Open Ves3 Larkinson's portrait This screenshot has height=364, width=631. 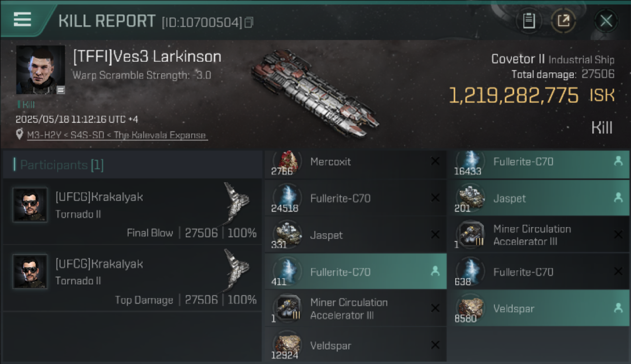[40, 69]
